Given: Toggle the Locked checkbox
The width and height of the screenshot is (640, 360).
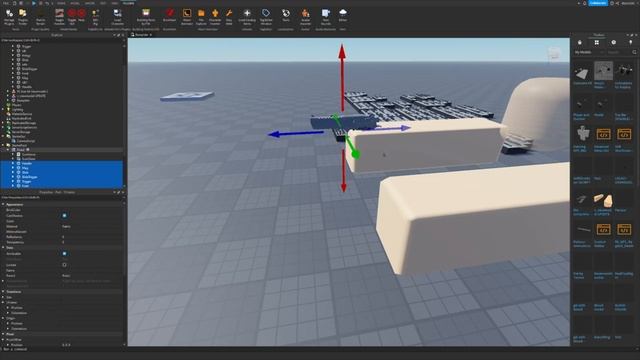Looking at the screenshot, I should point(64,265).
